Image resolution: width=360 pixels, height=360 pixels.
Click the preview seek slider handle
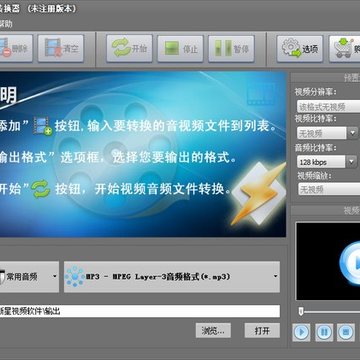click(x=301, y=312)
